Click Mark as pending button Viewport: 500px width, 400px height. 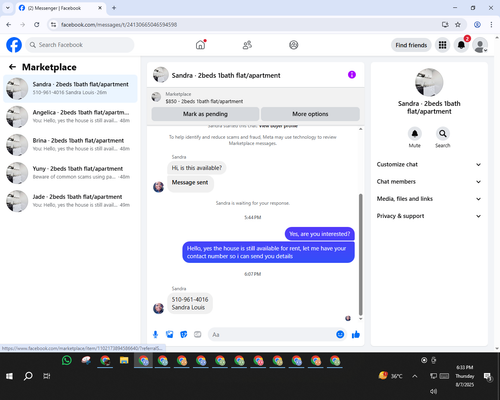pyautogui.click(x=205, y=114)
